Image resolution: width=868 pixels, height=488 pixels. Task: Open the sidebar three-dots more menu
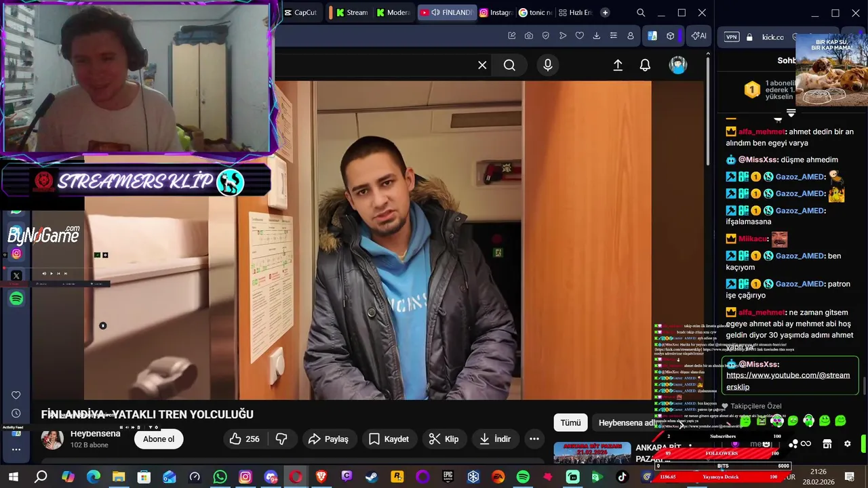click(16, 449)
